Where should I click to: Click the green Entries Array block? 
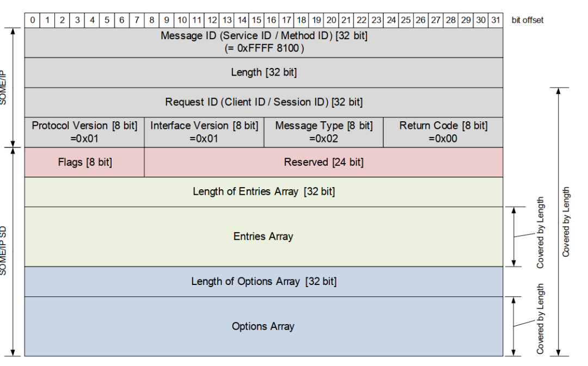[264, 237]
